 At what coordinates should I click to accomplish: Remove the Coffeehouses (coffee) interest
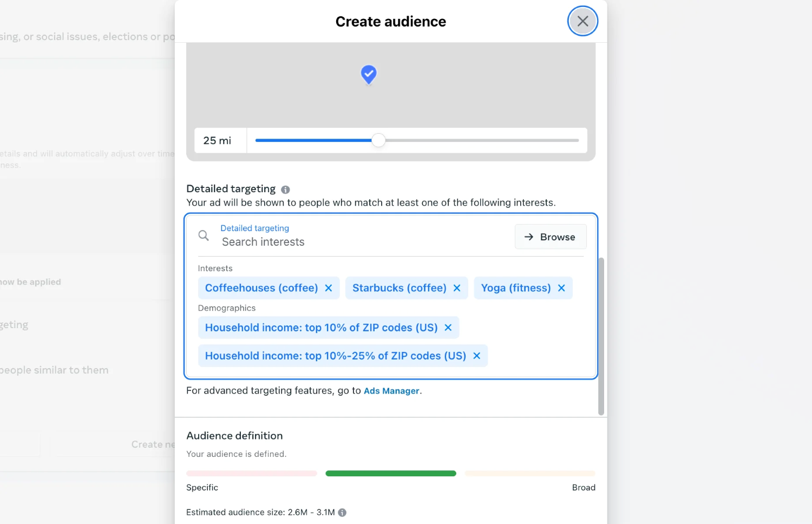click(x=329, y=288)
